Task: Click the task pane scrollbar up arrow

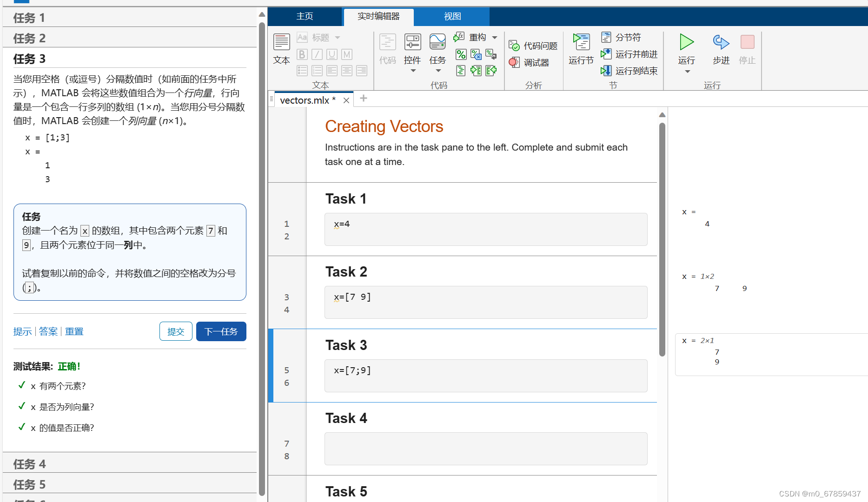Action: pos(262,14)
